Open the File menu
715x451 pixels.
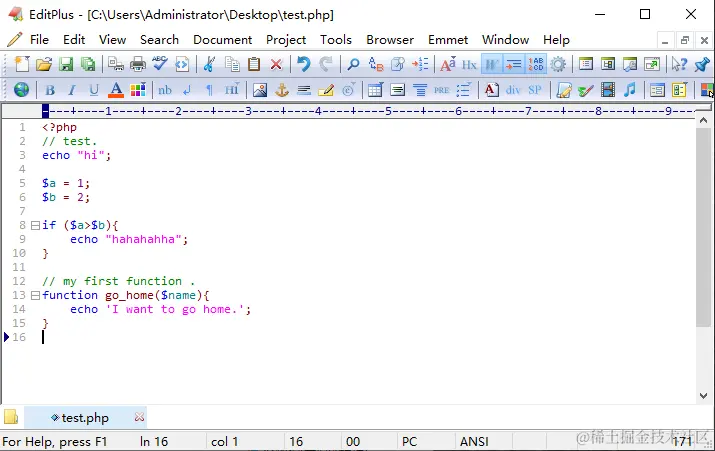tap(39, 40)
